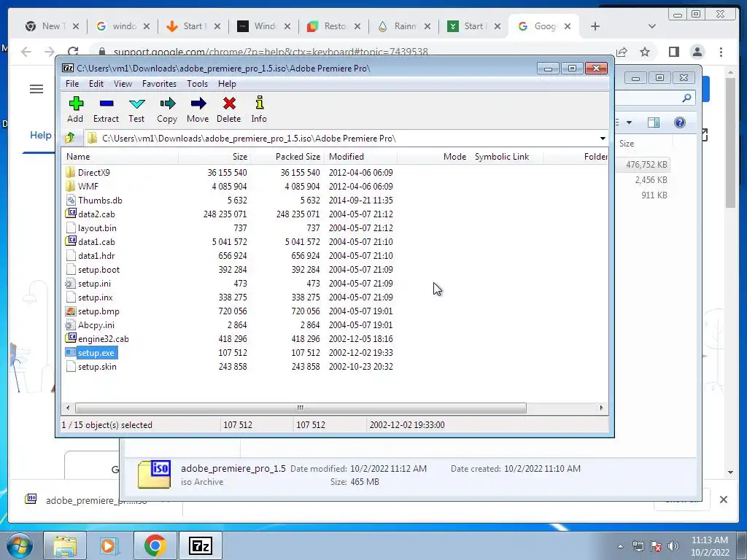Open the Favorites menu
The width and height of the screenshot is (747, 560).
tap(159, 84)
